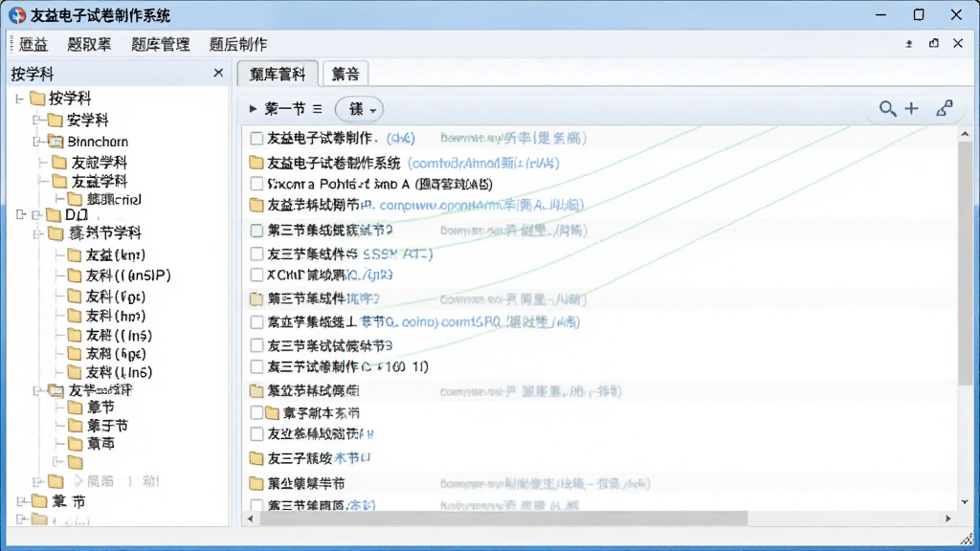This screenshot has width=980, height=551.
Task: Click the folder icon of 友益电子试卷制作系统 row
Action: pyautogui.click(x=256, y=163)
